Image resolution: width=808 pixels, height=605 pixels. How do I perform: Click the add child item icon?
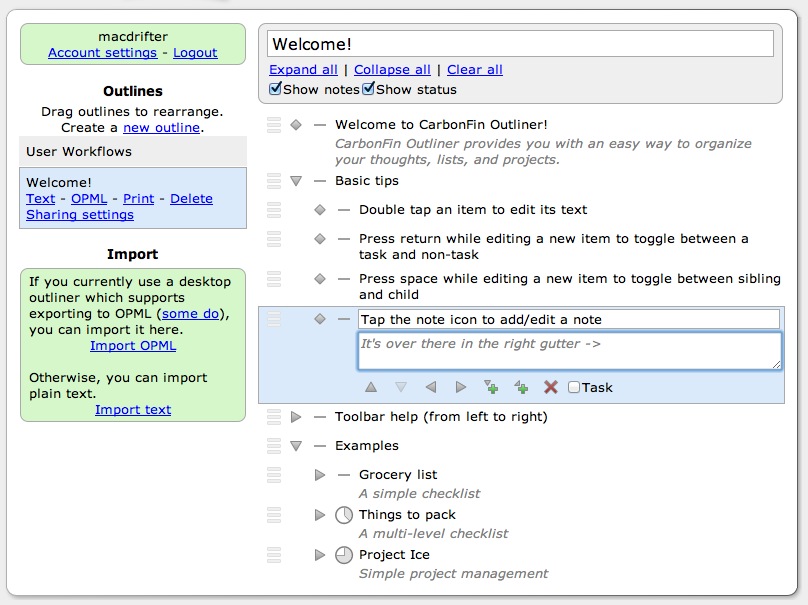click(x=491, y=387)
